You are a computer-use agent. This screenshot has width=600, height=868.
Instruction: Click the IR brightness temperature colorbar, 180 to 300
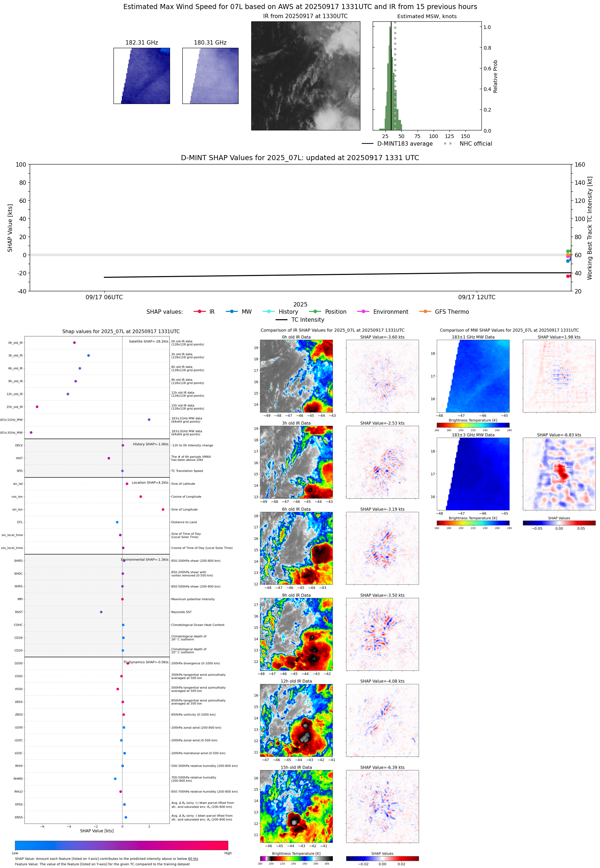click(296, 859)
